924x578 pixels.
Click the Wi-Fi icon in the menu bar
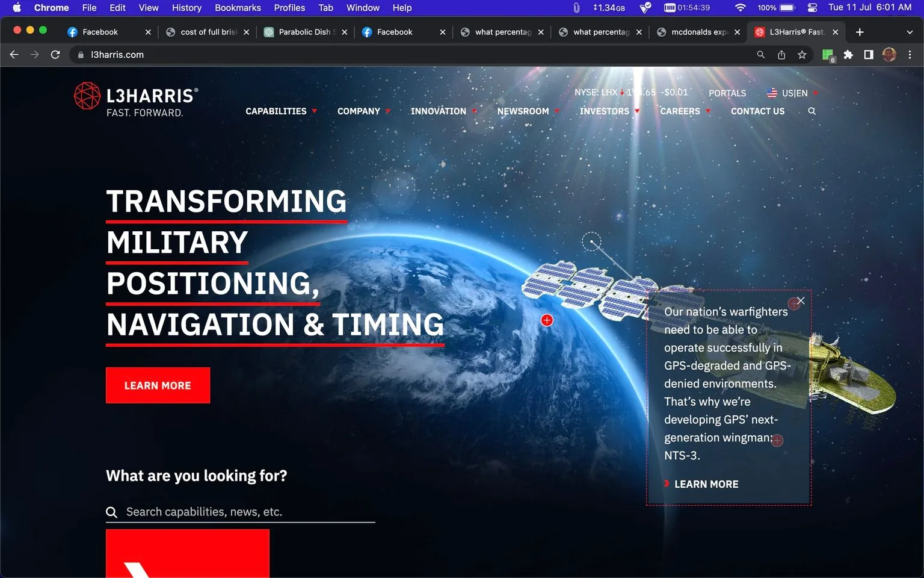click(739, 8)
